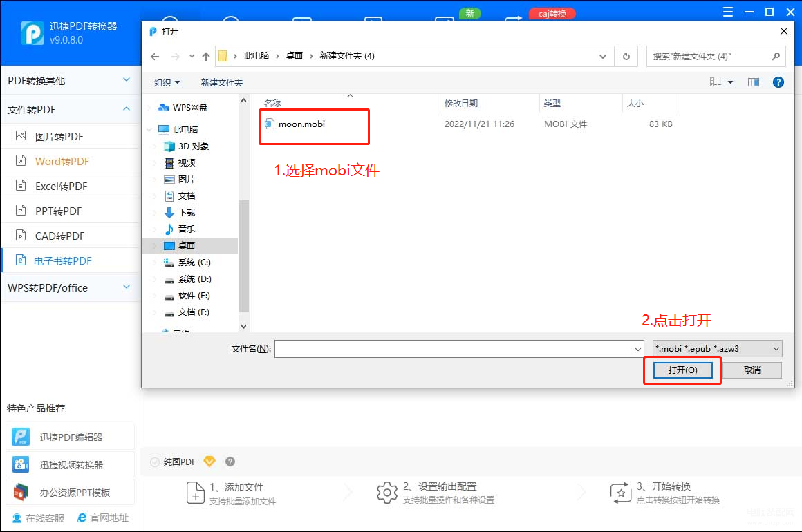Click the forward arrow in Open dialog
The image size is (802, 532).
pyautogui.click(x=175, y=56)
